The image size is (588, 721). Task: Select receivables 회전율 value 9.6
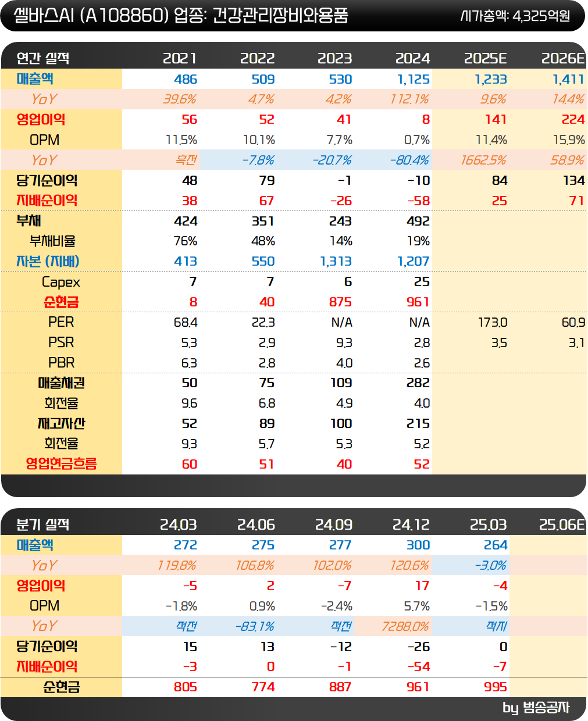(189, 403)
